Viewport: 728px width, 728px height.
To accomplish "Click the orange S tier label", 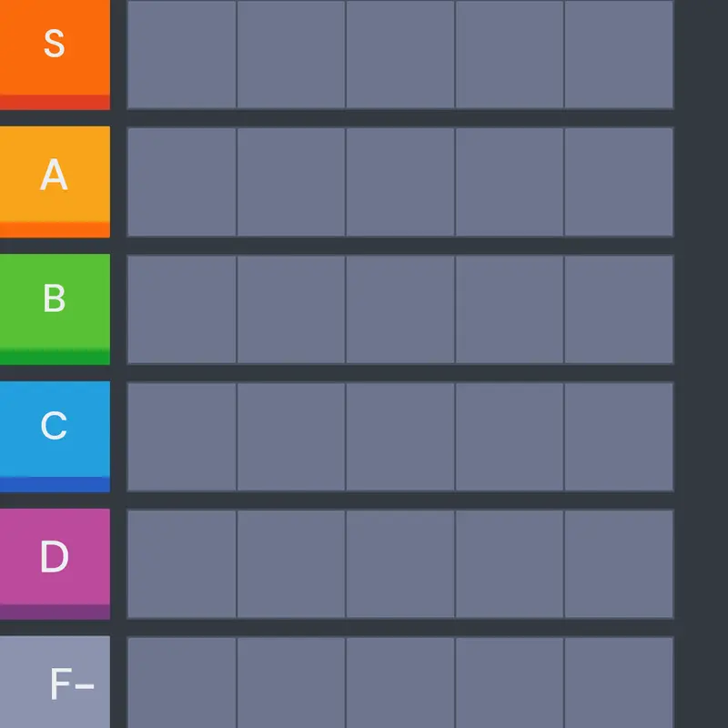I will tap(55, 55).
